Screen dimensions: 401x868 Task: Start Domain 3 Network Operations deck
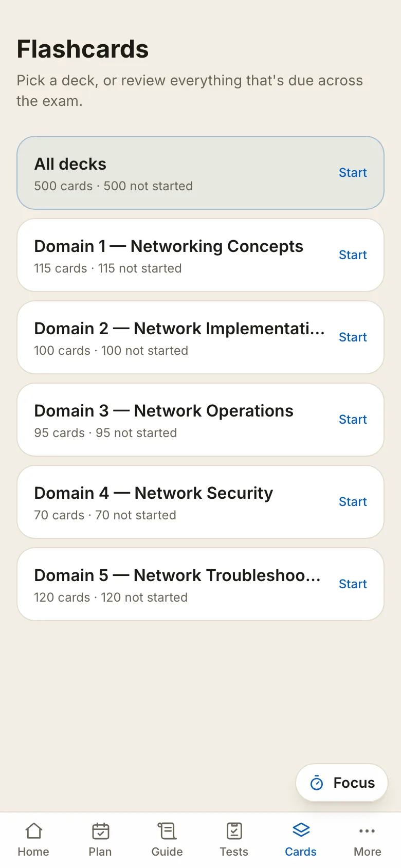coord(353,420)
